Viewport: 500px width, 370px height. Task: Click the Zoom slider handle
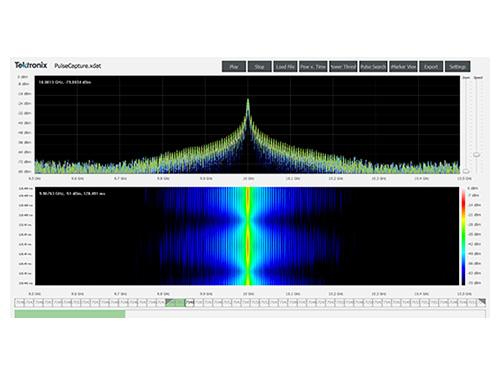466,171
